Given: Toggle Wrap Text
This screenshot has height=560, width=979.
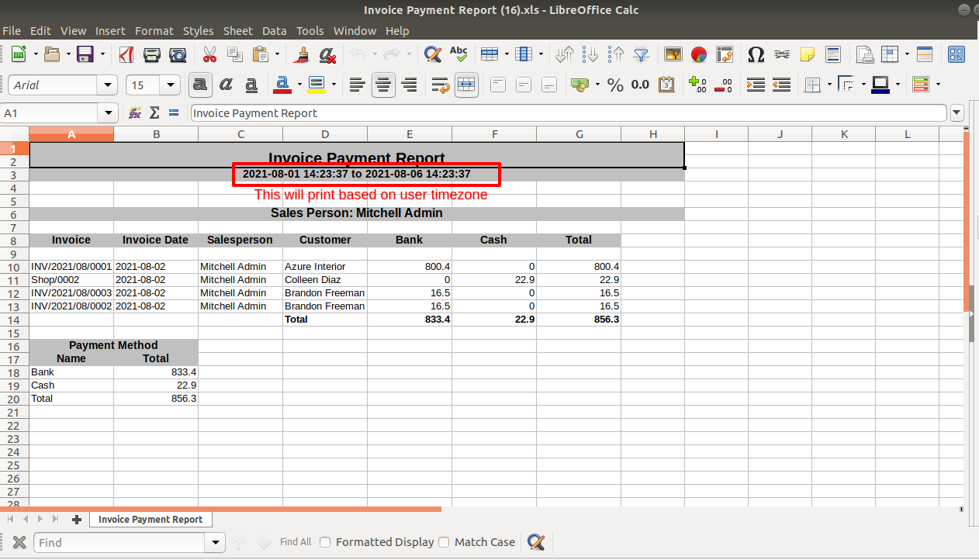Looking at the screenshot, I should [440, 85].
